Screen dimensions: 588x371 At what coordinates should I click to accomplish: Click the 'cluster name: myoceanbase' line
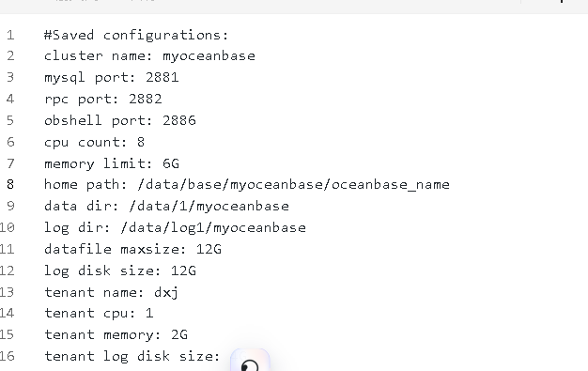pyautogui.click(x=149, y=56)
